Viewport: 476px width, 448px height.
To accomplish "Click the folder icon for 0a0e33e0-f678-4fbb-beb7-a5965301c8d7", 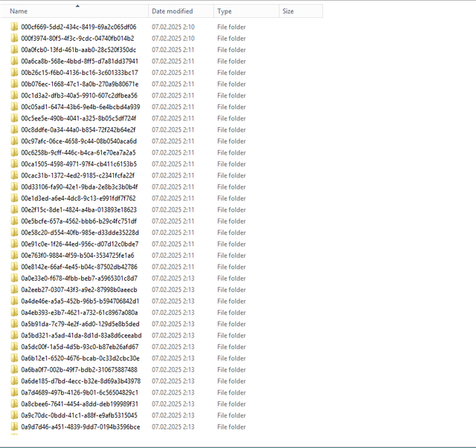I will click(x=14, y=278).
